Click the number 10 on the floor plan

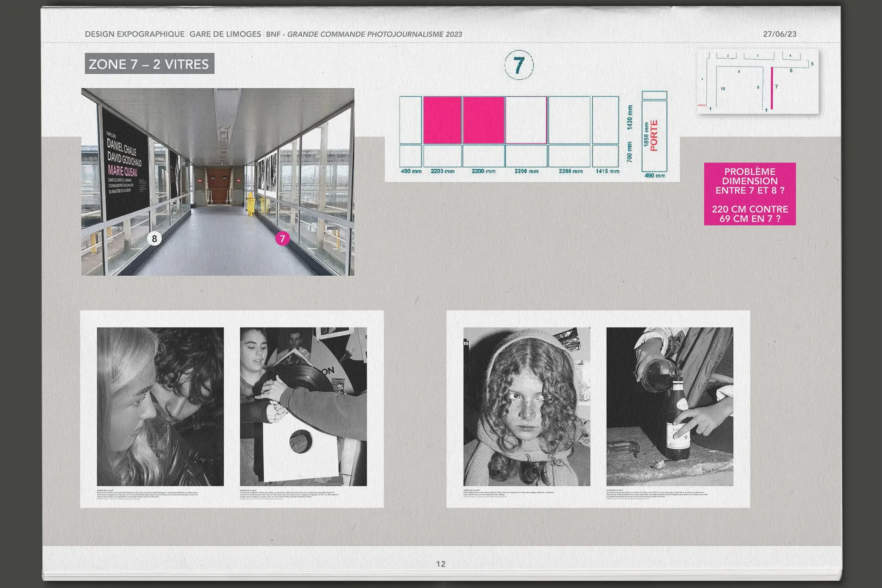point(723,89)
